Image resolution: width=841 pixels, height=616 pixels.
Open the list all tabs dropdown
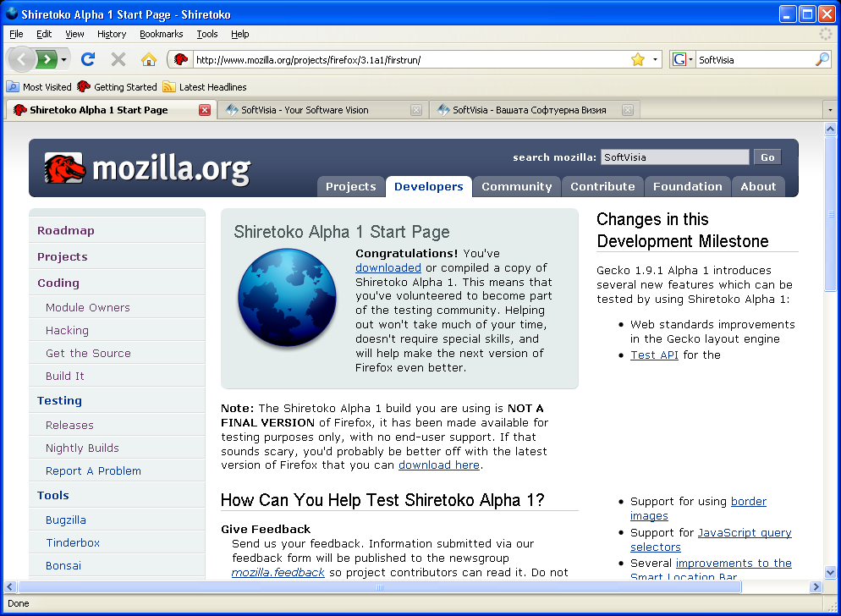(x=830, y=110)
